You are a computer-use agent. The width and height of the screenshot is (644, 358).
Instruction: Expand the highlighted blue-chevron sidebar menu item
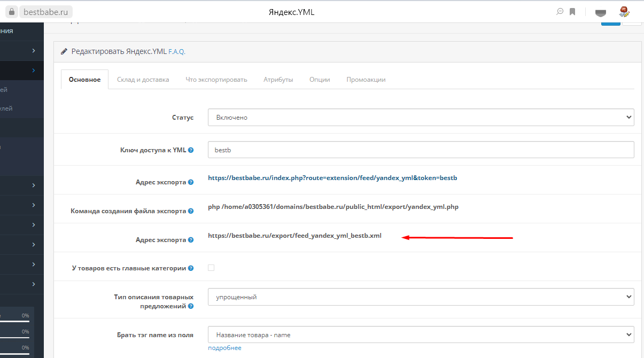click(x=22, y=71)
